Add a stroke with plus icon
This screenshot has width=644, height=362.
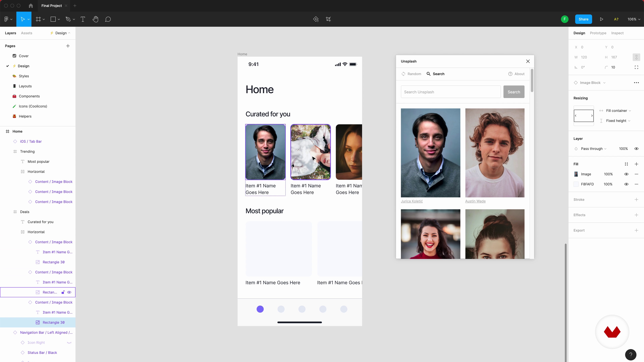coord(636,200)
